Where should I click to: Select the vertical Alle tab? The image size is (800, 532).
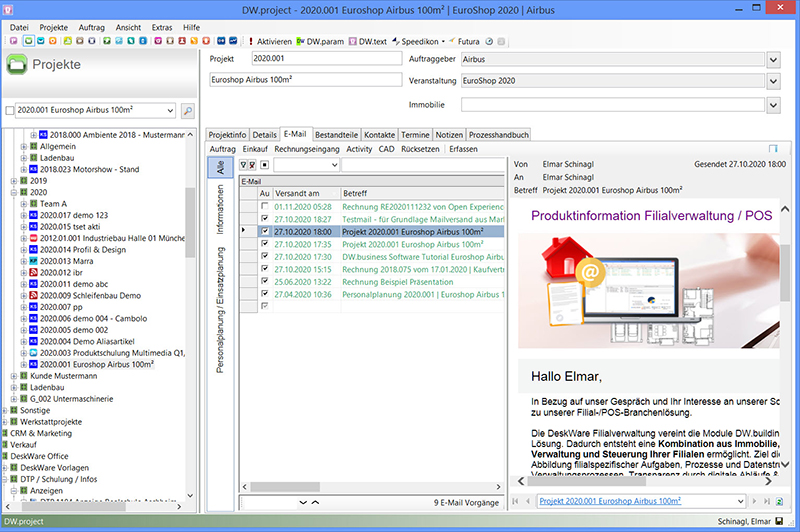pyautogui.click(x=220, y=167)
